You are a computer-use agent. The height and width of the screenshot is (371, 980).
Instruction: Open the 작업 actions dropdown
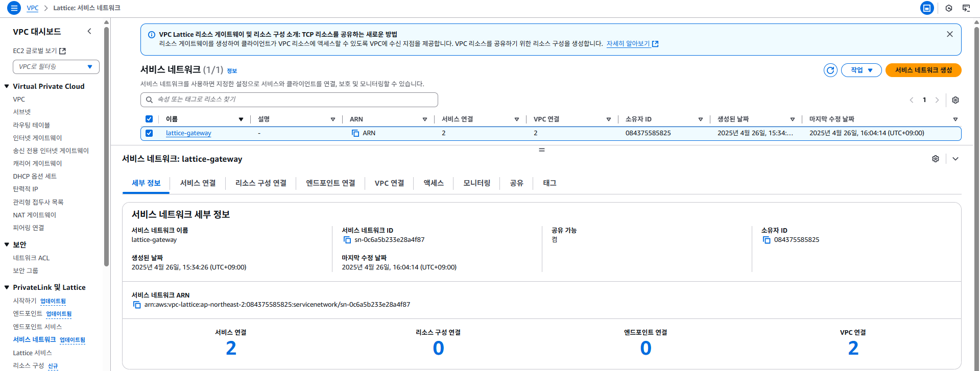861,70
